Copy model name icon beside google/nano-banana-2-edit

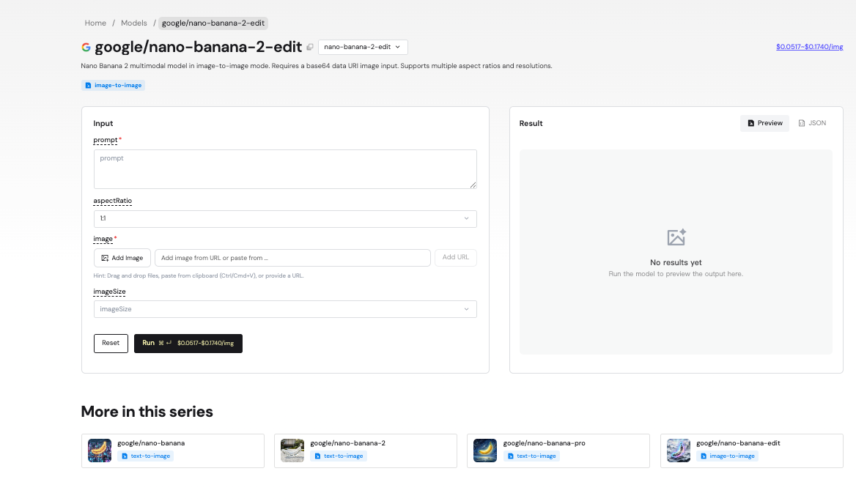(309, 48)
